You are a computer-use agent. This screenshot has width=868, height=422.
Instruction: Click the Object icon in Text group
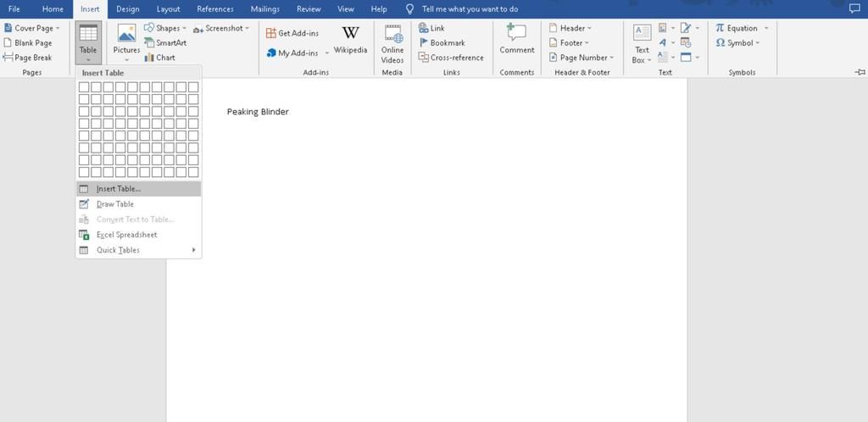686,57
